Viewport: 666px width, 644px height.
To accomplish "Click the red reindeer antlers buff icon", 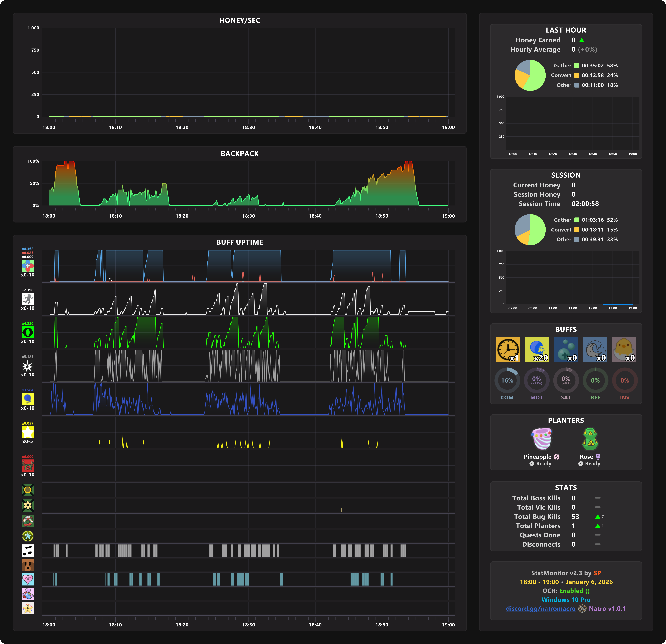I will tap(28, 466).
